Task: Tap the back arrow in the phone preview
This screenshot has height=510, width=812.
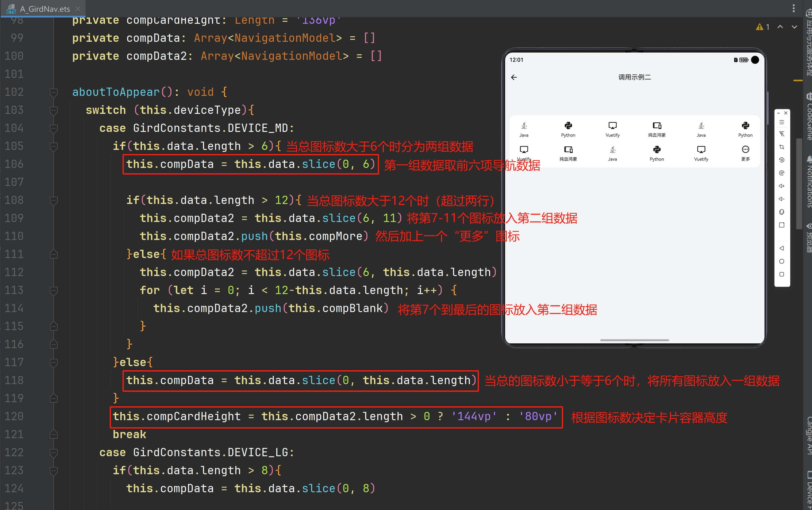Action: (x=514, y=78)
